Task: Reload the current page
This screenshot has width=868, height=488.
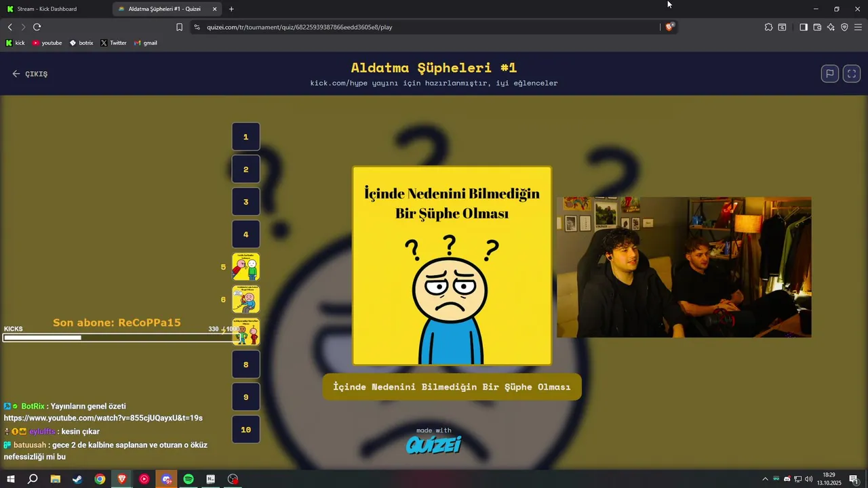Action: (37, 27)
